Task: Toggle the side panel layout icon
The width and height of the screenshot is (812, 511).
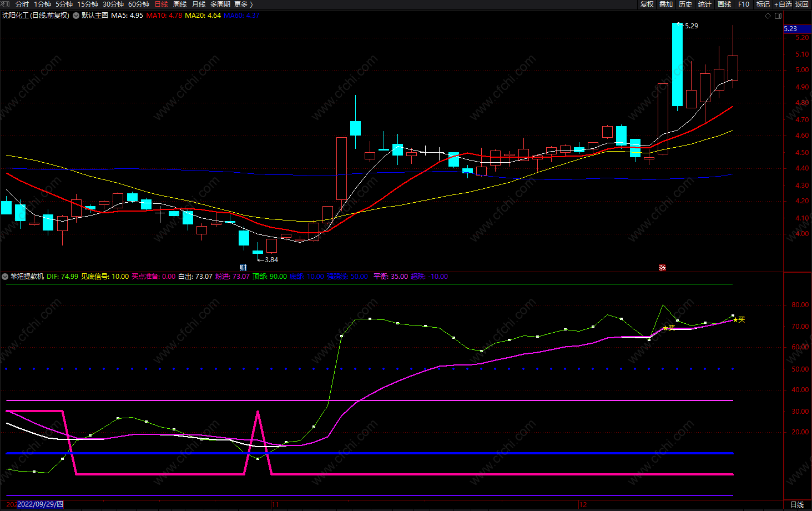Action: coord(778,16)
